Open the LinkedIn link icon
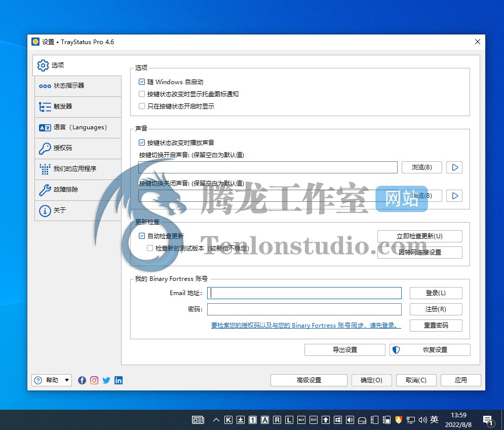Screen dimensions: 504x430 [x=119, y=380]
